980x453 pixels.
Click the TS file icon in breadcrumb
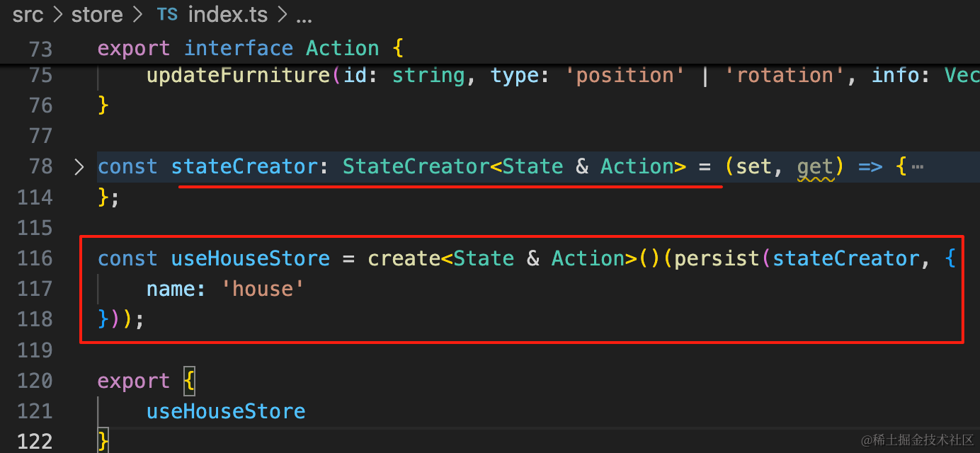(x=167, y=14)
